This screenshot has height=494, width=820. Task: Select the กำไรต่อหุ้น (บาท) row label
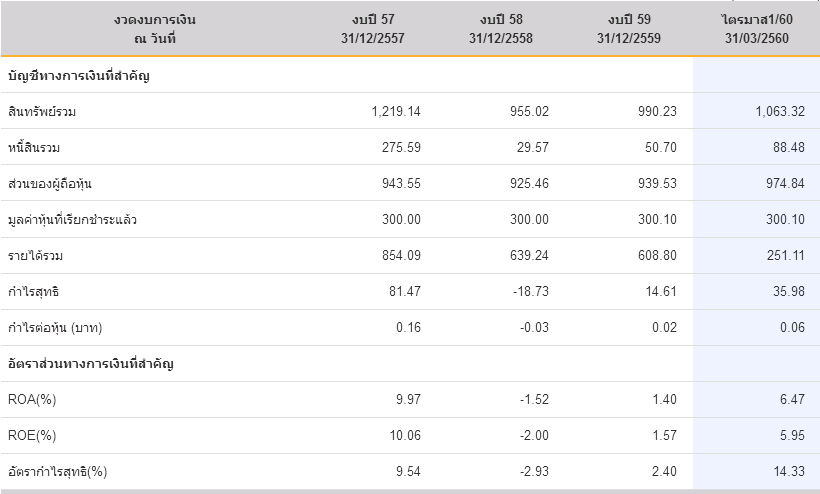pyautogui.click(x=56, y=327)
